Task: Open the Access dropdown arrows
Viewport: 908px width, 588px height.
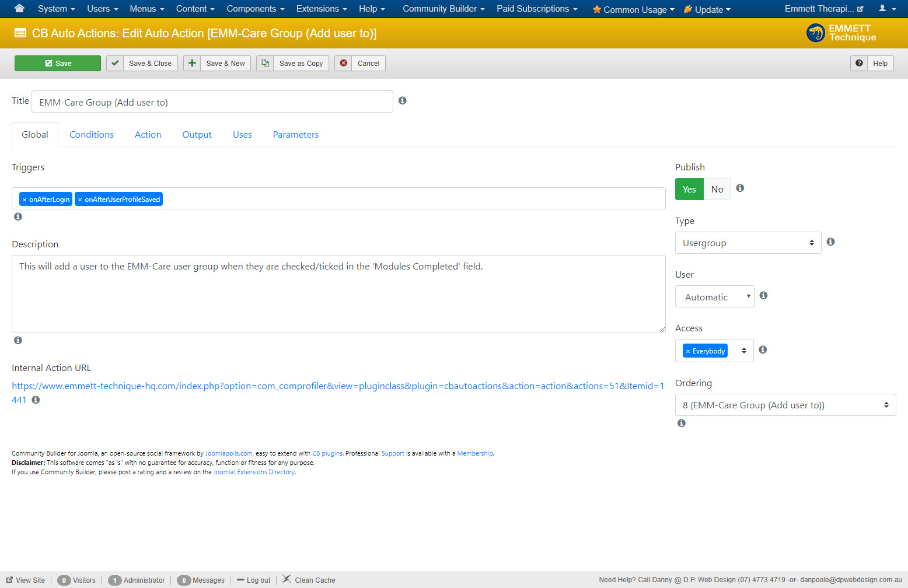Action: pos(744,351)
